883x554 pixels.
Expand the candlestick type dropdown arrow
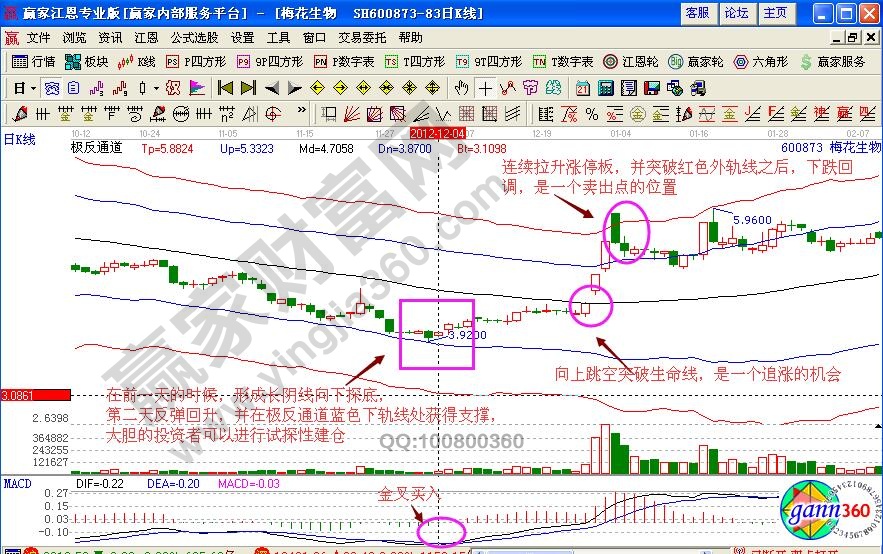(156, 88)
